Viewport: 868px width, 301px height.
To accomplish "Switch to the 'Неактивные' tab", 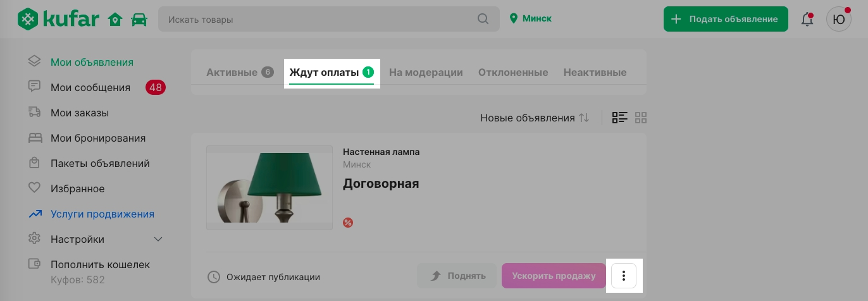I will [595, 72].
